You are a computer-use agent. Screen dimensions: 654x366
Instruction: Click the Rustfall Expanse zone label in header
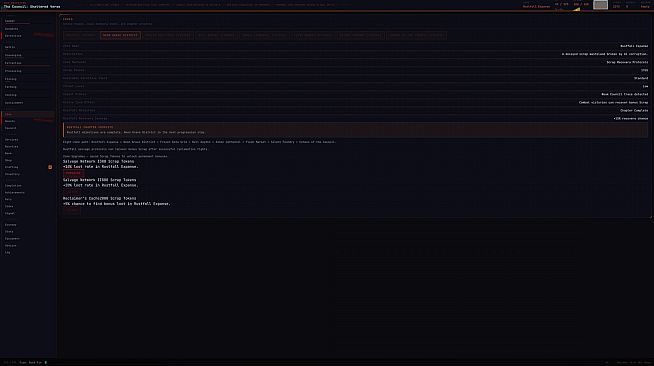(x=536, y=7)
